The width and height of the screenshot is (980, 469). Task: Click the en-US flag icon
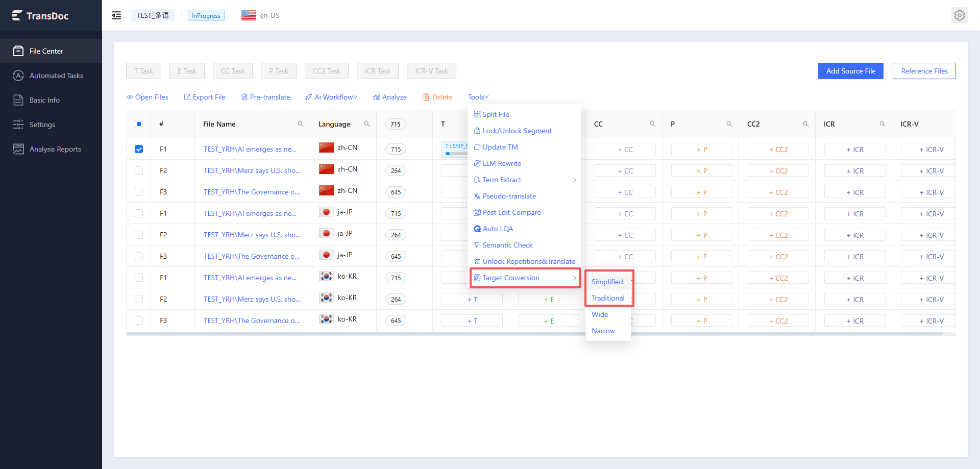249,15
